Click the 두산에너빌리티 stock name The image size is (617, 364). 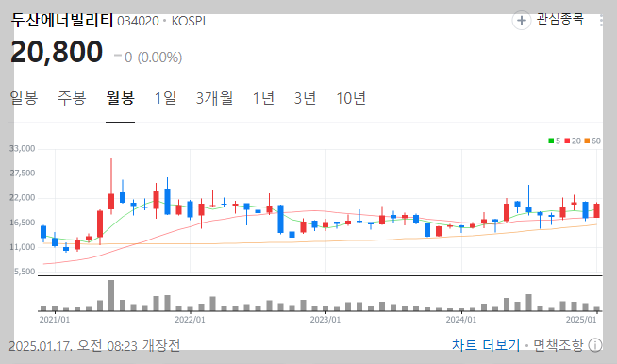(x=61, y=20)
